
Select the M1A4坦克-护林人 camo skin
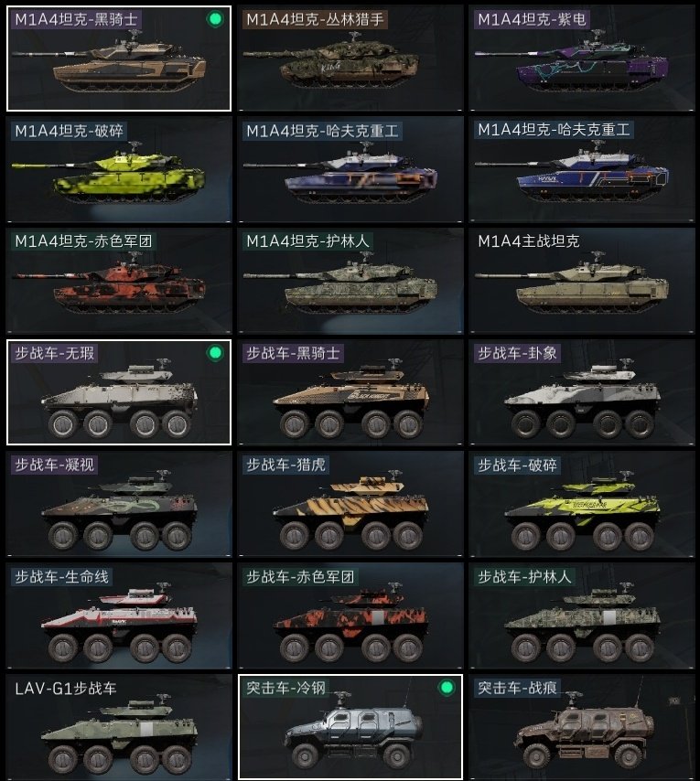pos(350,281)
